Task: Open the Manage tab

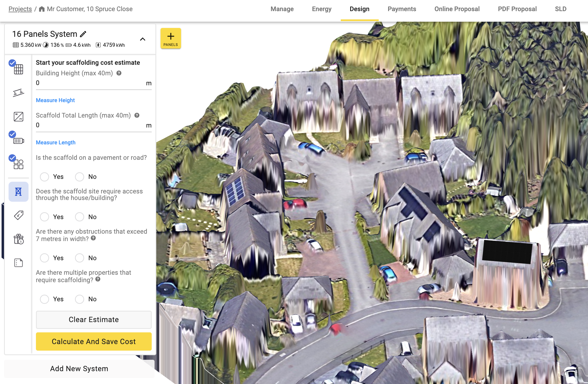Action: (x=282, y=9)
